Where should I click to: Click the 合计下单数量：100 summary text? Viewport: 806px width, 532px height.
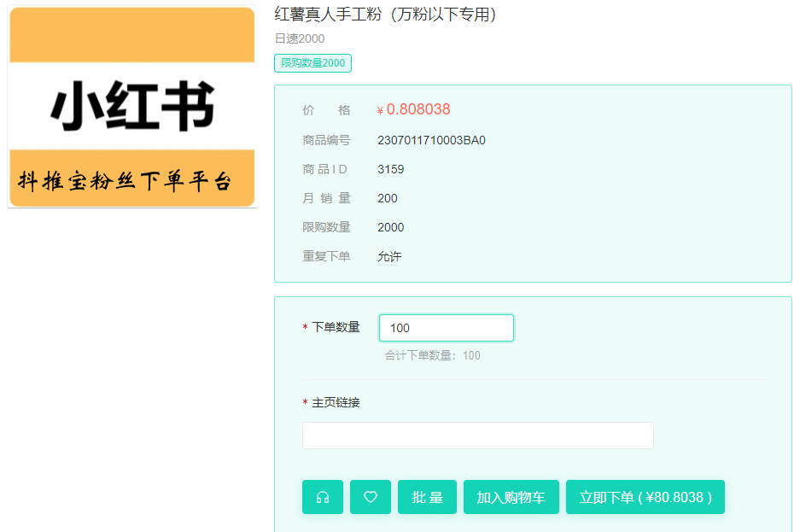coord(432,355)
